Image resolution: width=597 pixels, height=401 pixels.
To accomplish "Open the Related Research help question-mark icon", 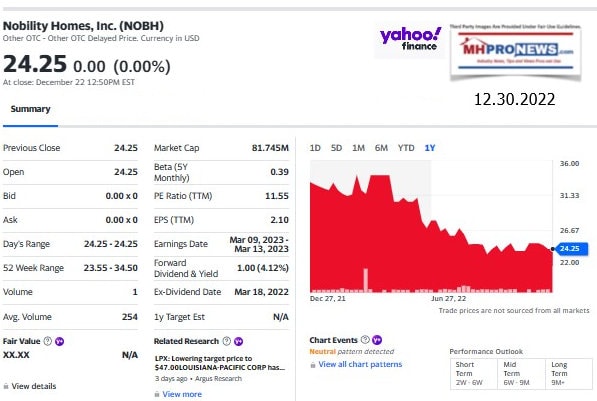I will click(227, 341).
